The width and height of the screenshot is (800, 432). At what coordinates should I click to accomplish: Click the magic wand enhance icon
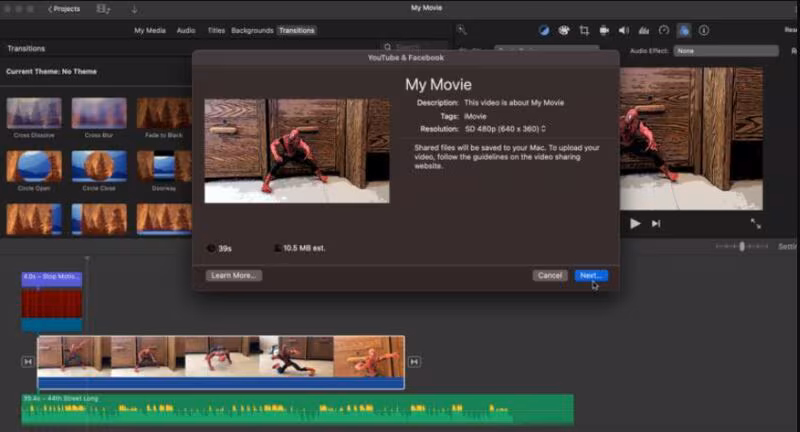coord(462,30)
